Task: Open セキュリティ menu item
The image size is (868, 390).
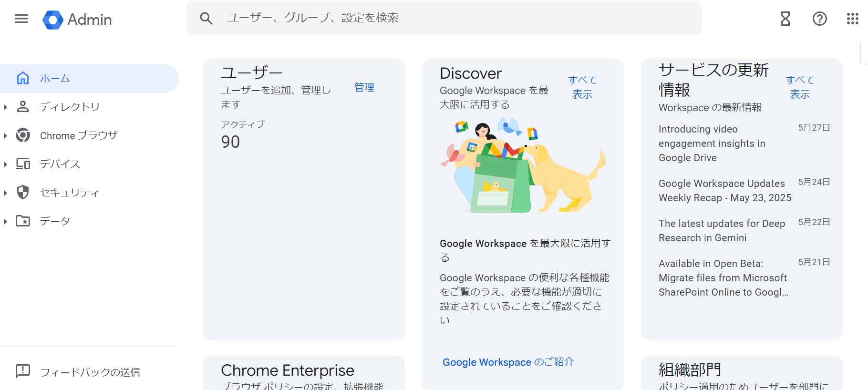Action: coord(89,193)
